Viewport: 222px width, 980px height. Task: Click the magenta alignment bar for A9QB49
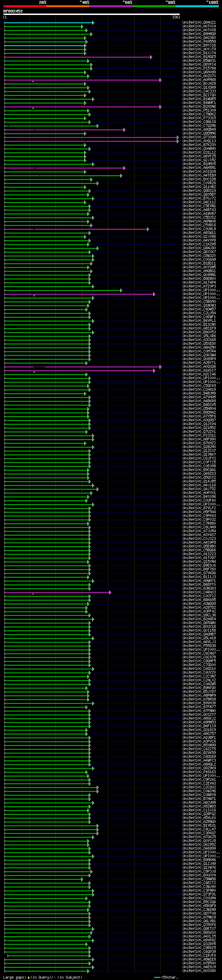(65, 130)
